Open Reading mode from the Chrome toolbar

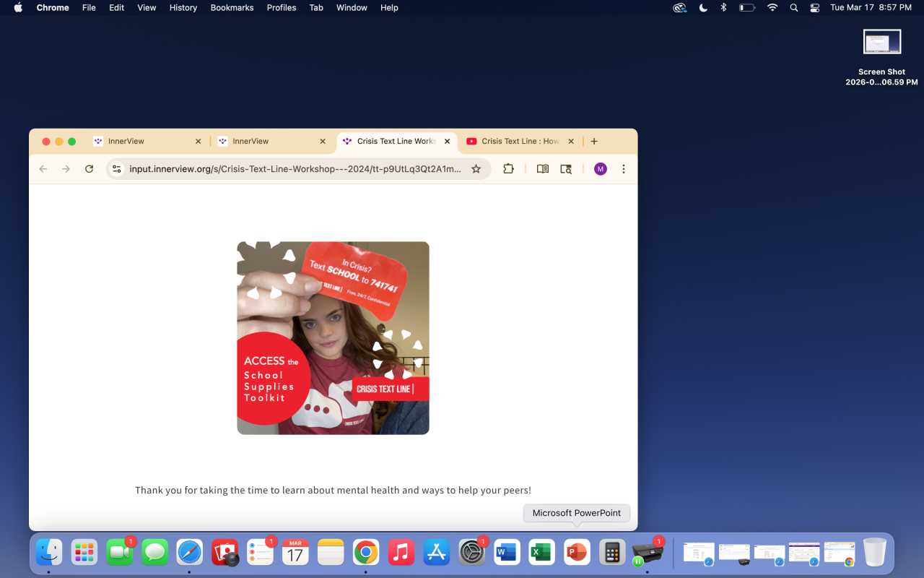(x=543, y=169)
